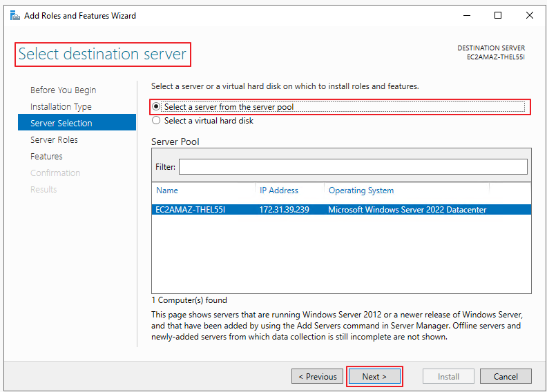Click the Next button
This screenshot has height=392, width=547.
374,376
